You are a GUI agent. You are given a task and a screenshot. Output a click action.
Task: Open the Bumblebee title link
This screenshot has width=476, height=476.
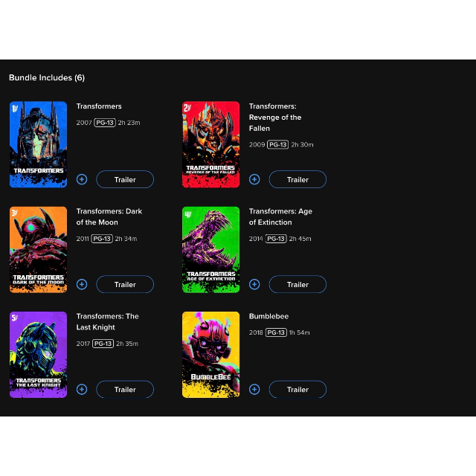coord(269,316)
